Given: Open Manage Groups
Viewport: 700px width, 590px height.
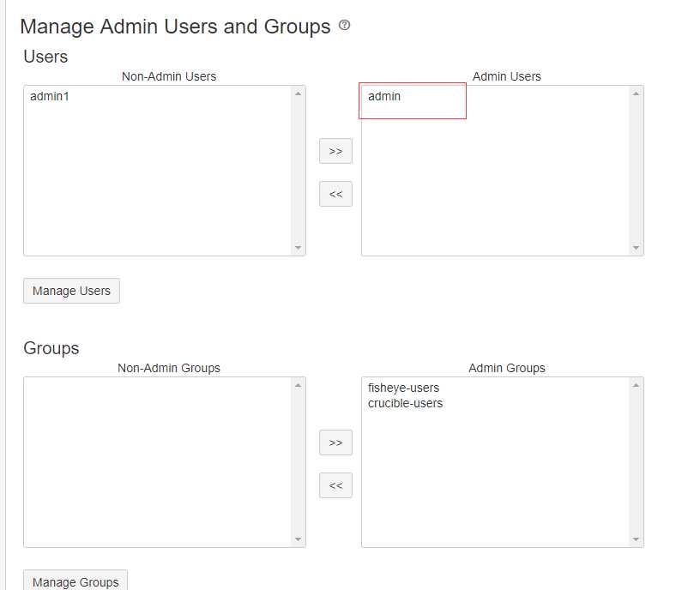Looking at the screenshot, I should pyautogui.click(x=75, y=581).
